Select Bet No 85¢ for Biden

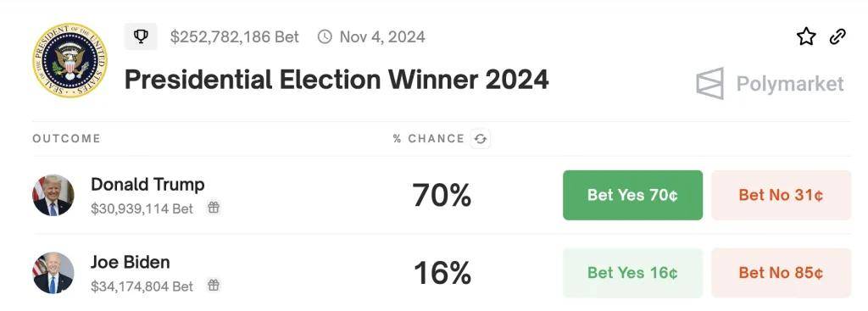pyautogui.click(x=781, y=273)
